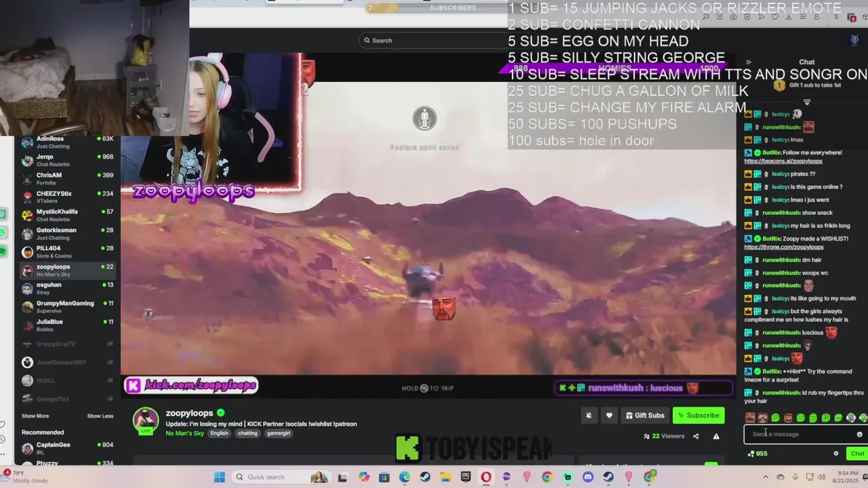Collapse following list with Show Less
868x488 pixels.
click(100, 416)
